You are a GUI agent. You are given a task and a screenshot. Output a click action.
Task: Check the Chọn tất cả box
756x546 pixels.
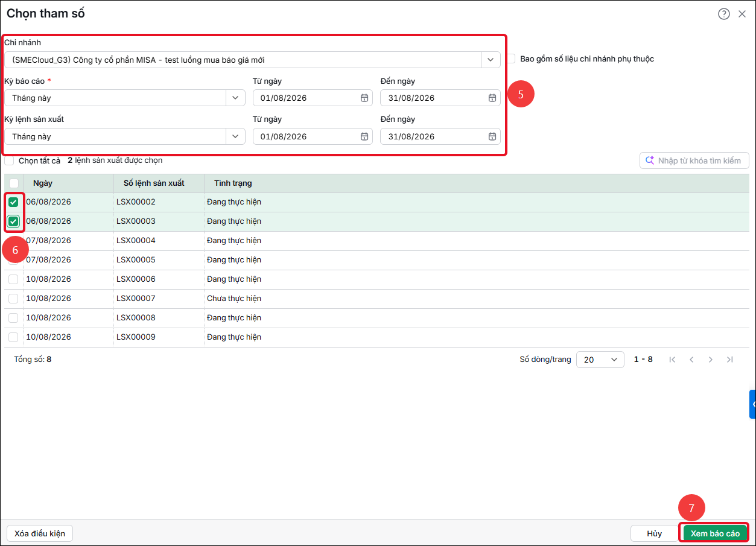click(x=9, y=161)
